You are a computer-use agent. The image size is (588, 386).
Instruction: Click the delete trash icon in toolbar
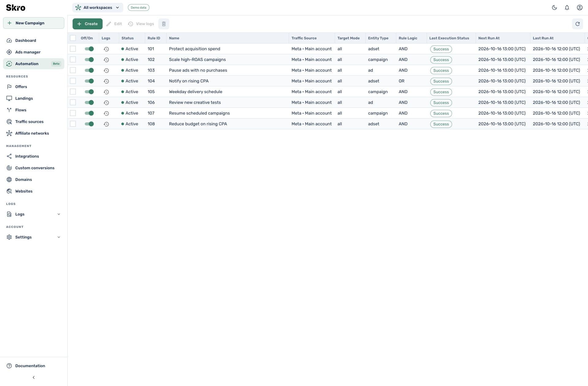pyautogui.click(x=164, y=24)
